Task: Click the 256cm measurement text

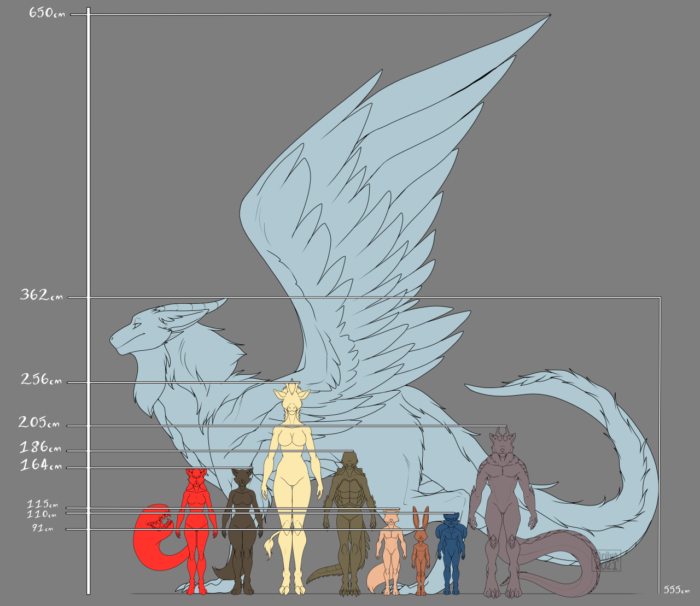Action: (42, 379)
